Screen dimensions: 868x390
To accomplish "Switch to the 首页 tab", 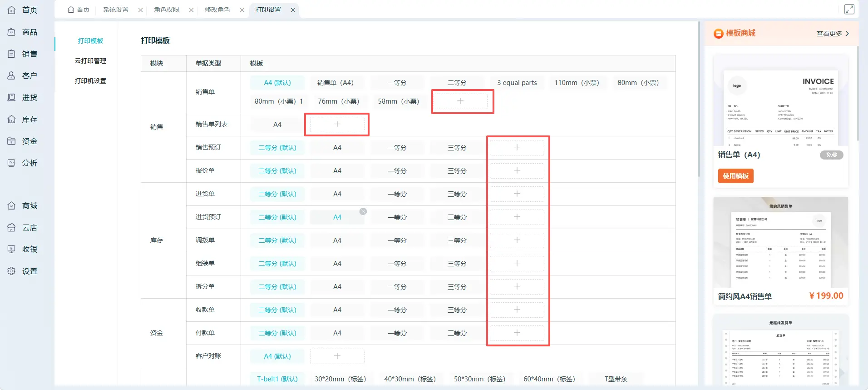I will 79,10.
